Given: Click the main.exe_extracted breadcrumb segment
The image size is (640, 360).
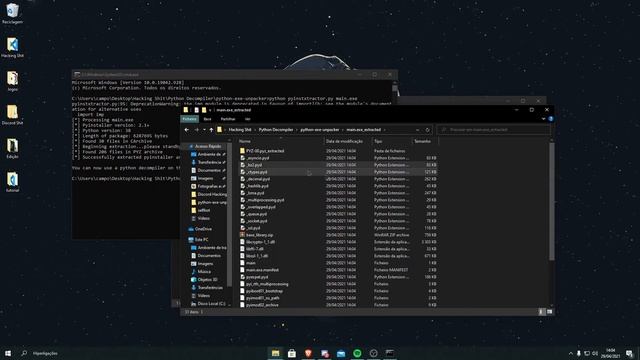Looking at the screenshot, I should coord(363,130).
